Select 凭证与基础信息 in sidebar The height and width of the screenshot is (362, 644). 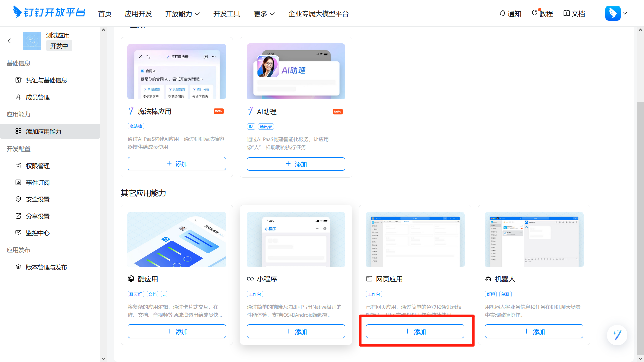click(x=50, y=80)
